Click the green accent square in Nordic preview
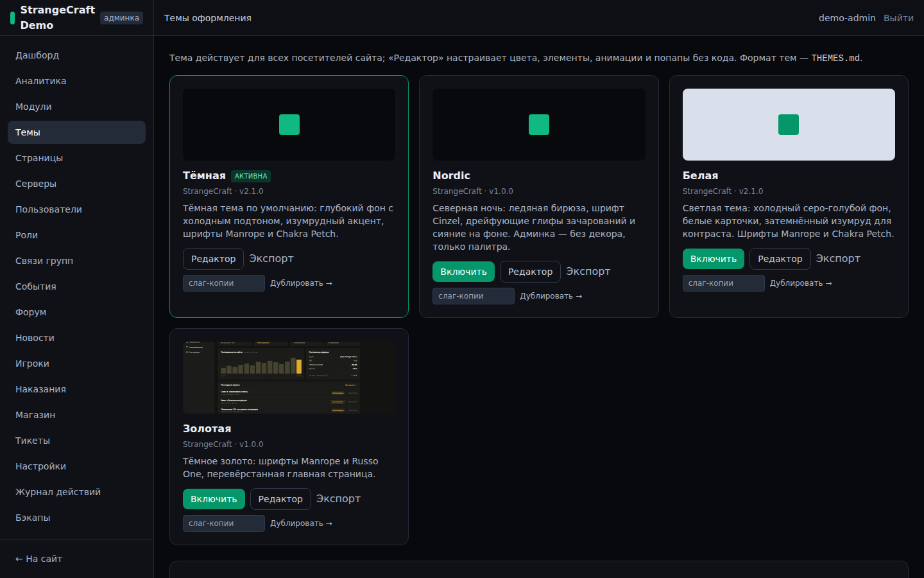Screen dimensions: 924x578 tap(539, 125)
